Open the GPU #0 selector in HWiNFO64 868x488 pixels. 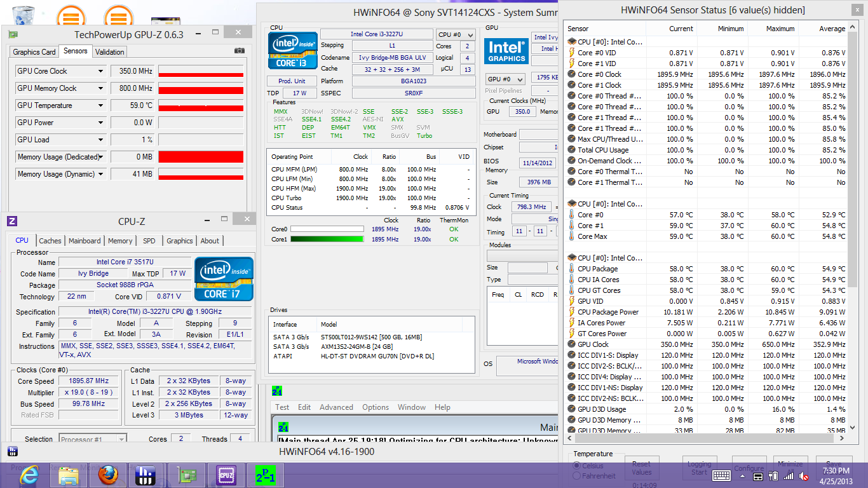(x=505, y=79)
